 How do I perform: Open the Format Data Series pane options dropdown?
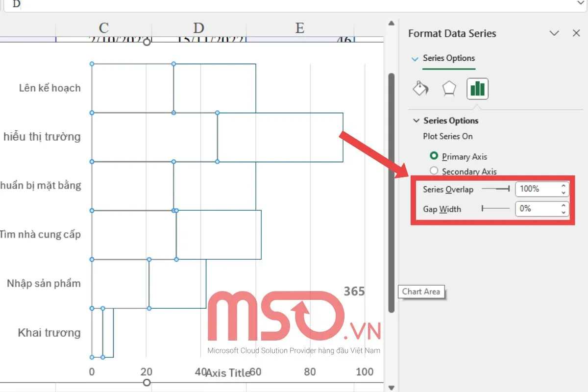[554, 33]
